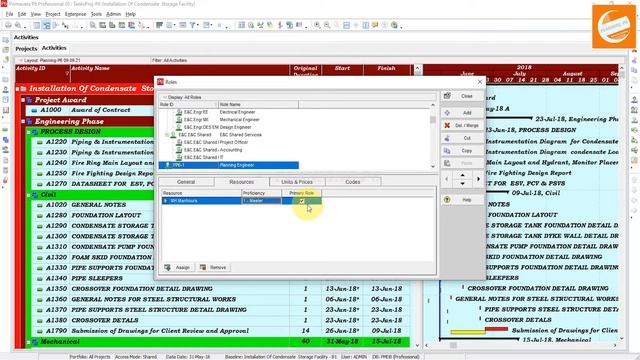Click the Project Officer role icon
The image size is (640, 360).
(179, 142)
